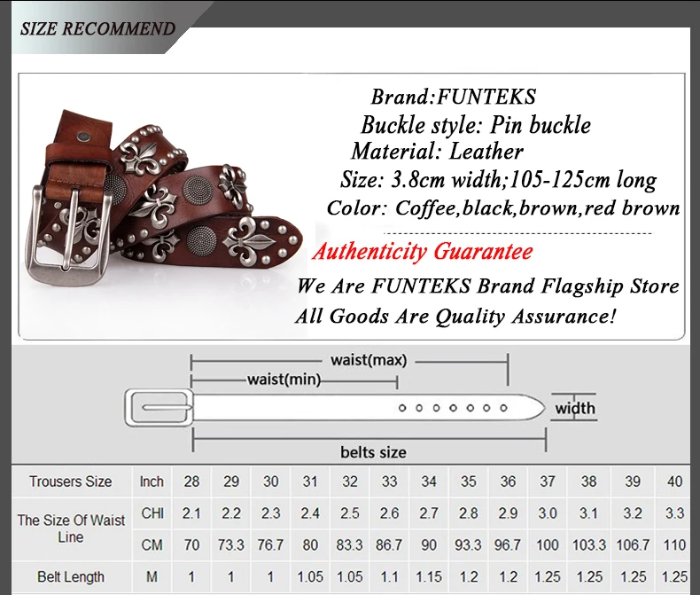Click the belt length 1.15 cell
This screenshot has height=595, width=700.
[x=429, y=576]
